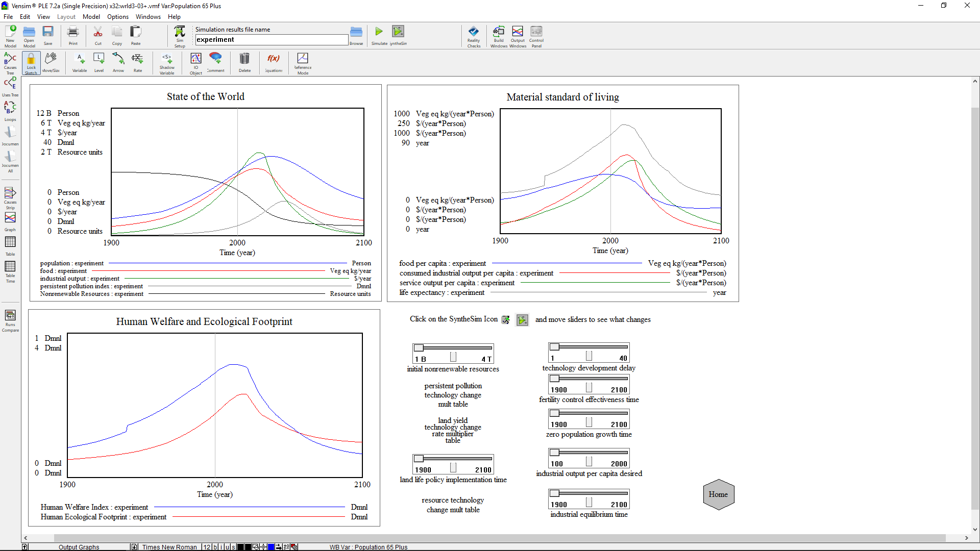
Task: Open the Windows menu
Action: [148, 17]
